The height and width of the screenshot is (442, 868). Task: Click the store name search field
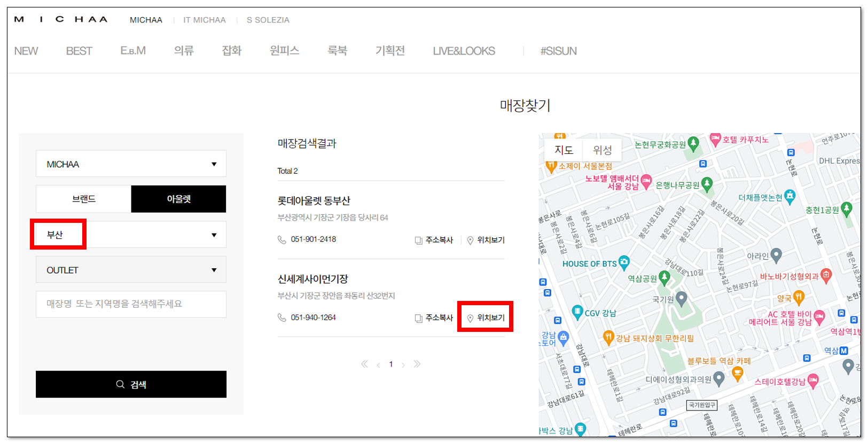(x=131, y=304)
